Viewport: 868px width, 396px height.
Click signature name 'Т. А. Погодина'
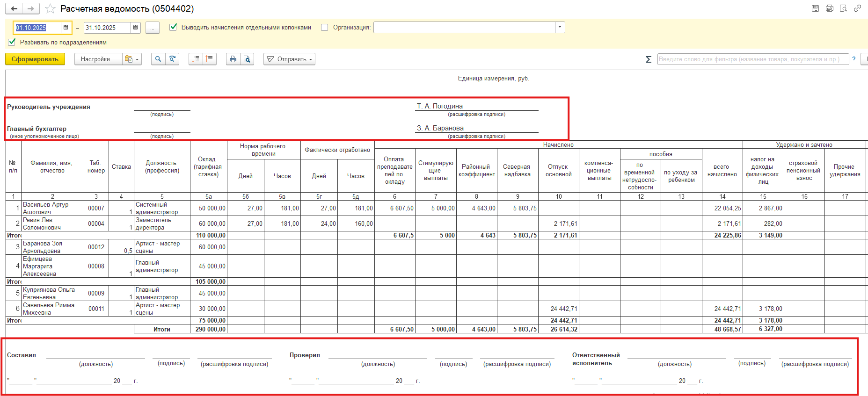(x=440, y=106)
